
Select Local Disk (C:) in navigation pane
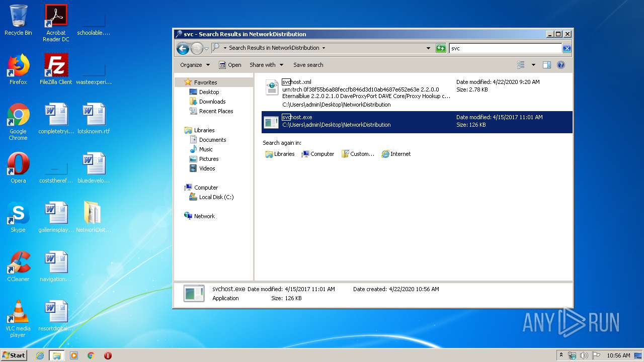(216, 197)
